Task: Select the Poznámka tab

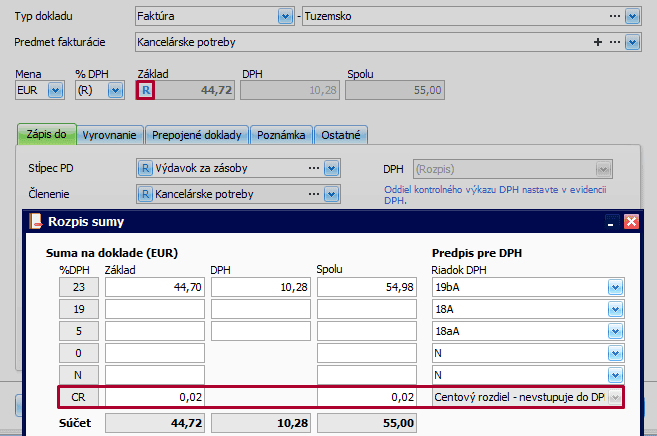Action: pos(282,135)
